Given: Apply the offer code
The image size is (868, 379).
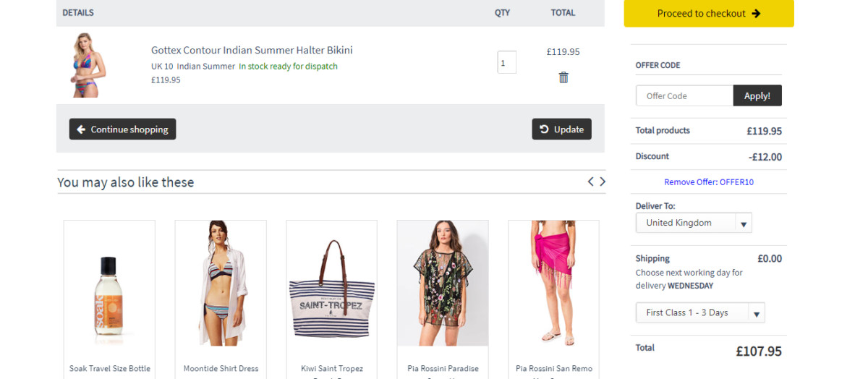Looking at the screenshot, I should point(757,95).
